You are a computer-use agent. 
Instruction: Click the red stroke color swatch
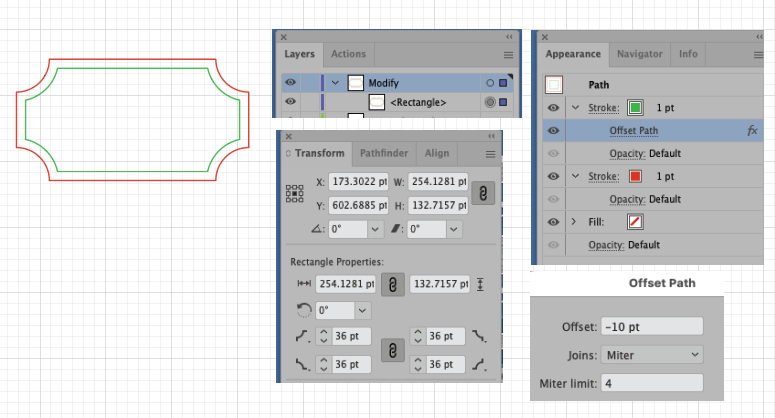635,176
